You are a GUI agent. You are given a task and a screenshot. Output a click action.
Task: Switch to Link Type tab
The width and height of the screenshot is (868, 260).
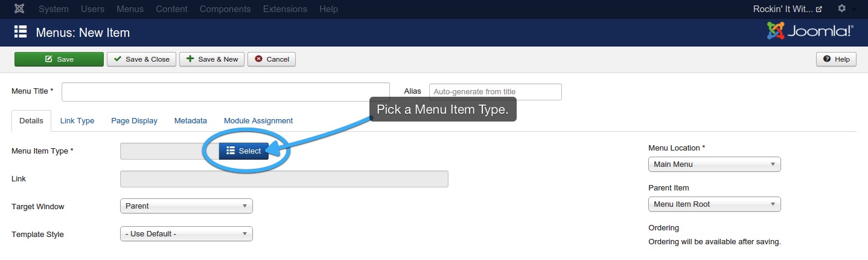point(77,121)
